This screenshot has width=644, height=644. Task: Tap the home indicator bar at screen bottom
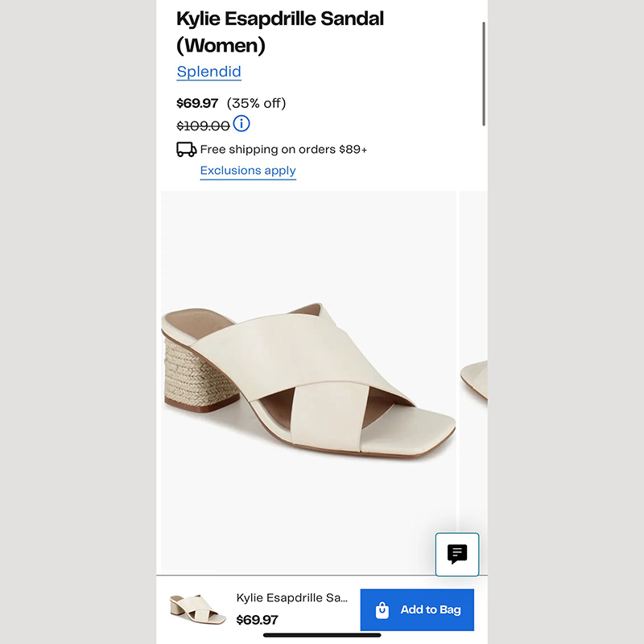click(322, 635)
